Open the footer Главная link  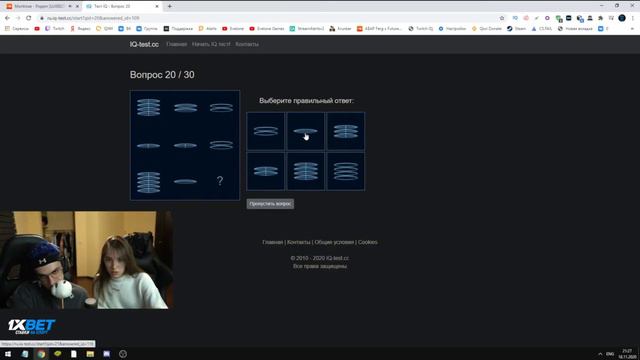click(x=272, y=242)
